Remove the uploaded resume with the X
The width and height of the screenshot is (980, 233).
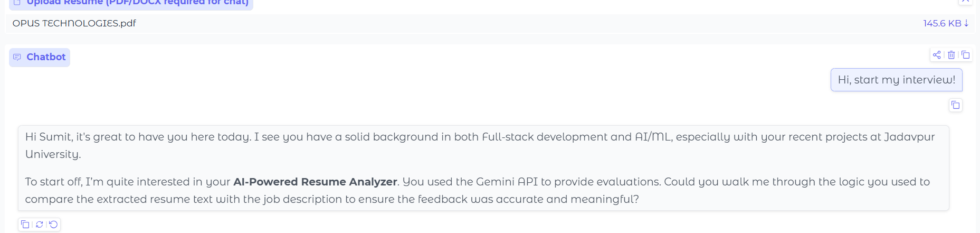[965, 2]
